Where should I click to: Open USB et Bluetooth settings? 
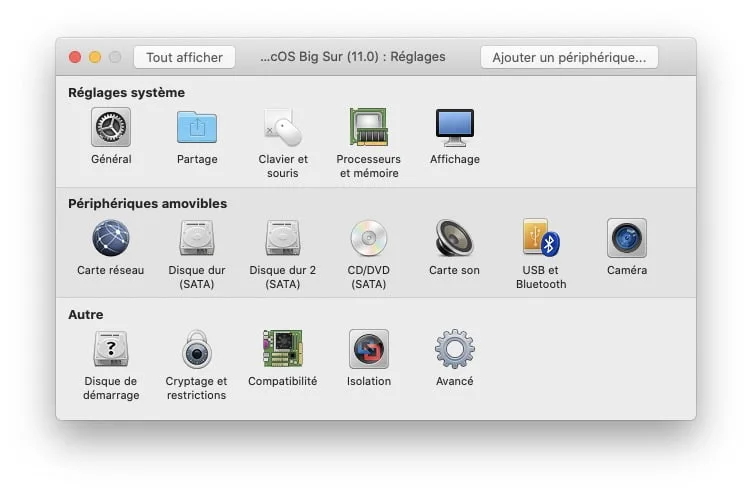click(541, 238)
